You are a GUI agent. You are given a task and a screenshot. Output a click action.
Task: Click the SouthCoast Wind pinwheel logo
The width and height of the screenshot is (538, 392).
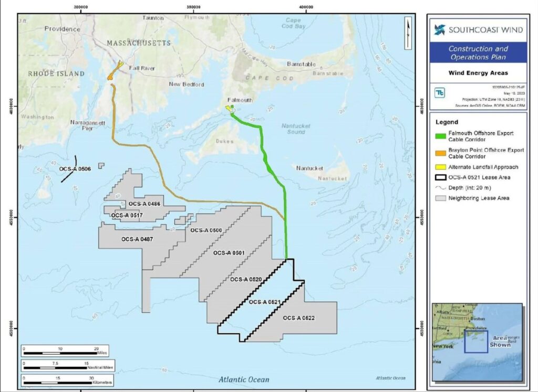440,30
